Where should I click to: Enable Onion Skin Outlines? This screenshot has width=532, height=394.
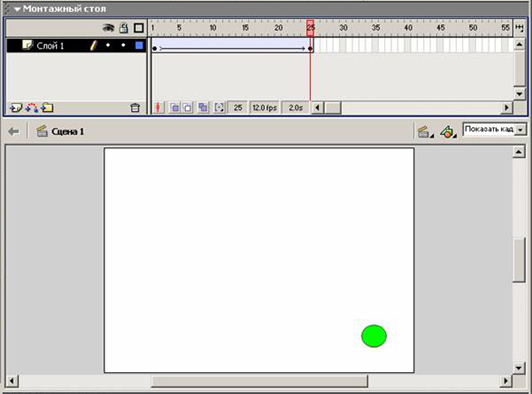coord(187,108)
